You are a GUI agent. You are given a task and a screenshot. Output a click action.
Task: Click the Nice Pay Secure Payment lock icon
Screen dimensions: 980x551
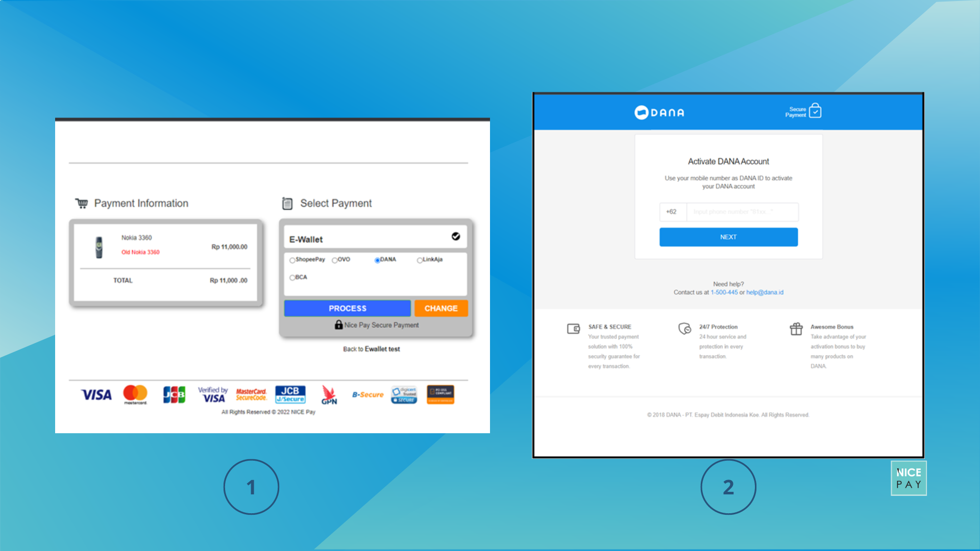click(338, 325)
